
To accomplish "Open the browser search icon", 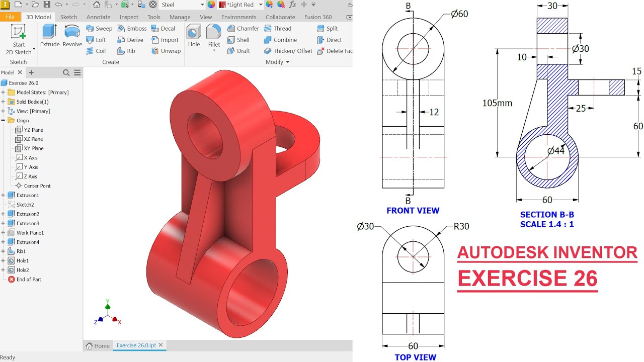I will (x=66, y=73).
